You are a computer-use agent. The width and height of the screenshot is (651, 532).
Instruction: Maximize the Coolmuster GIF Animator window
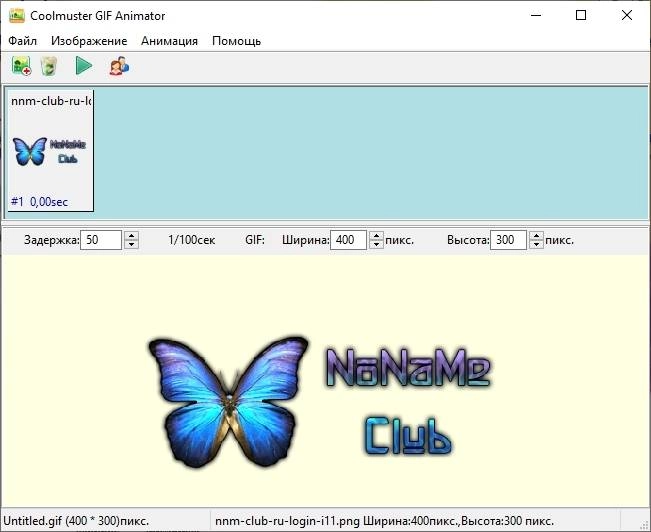581,16
